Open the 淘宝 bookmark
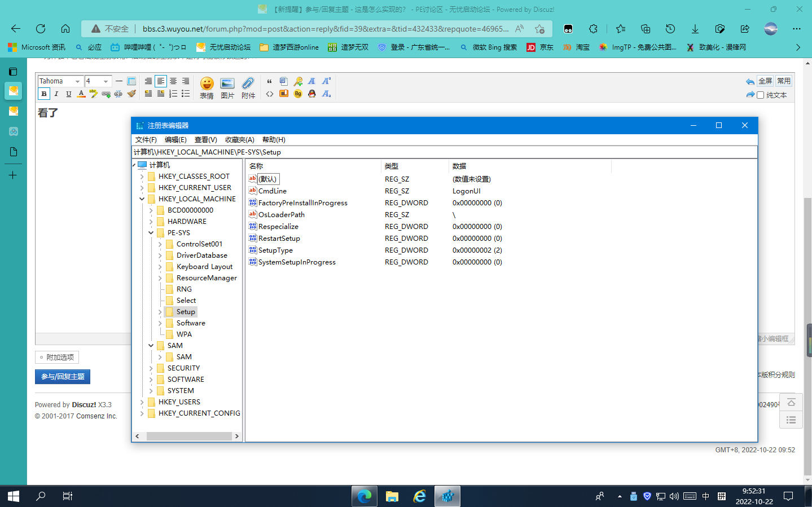Screen dimensions: 812x507 pyautogui.click(x=576, y=47)
